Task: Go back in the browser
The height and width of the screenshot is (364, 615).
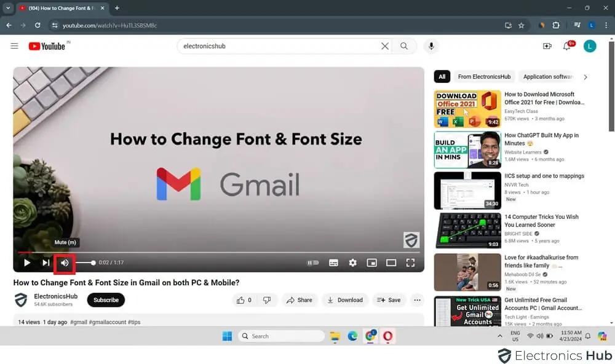Action: (x=9, y=25)
